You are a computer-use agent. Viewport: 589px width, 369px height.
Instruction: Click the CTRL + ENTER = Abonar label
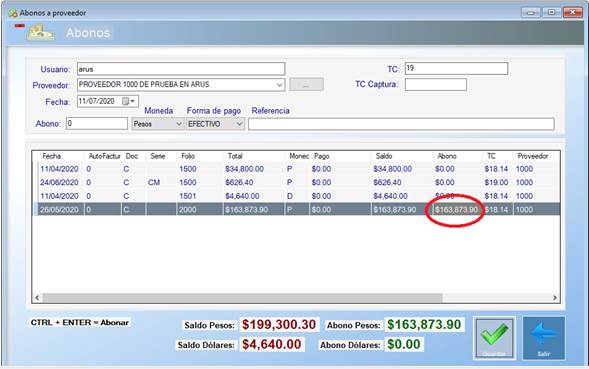tap(80, 323)
